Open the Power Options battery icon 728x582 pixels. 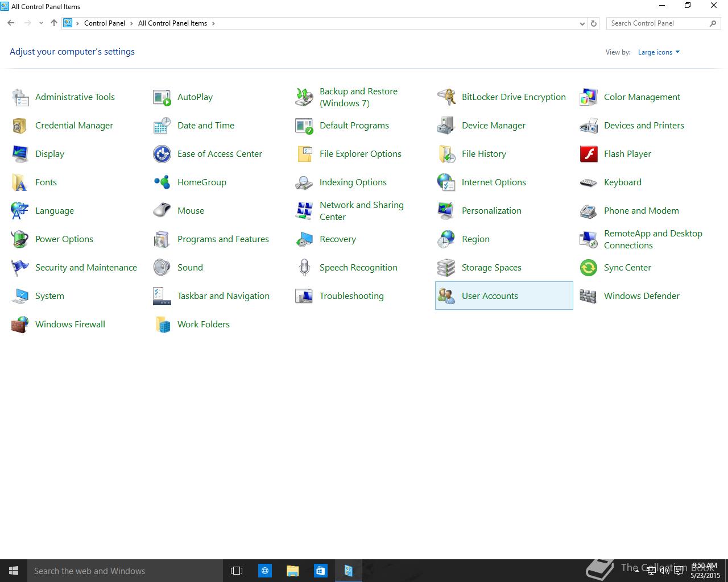click(20, 239)
